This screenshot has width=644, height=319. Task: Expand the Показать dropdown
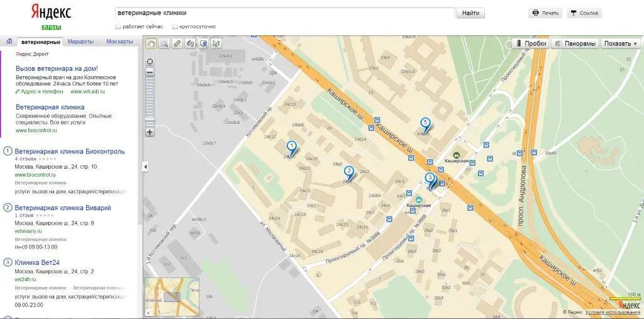point(621,43)
